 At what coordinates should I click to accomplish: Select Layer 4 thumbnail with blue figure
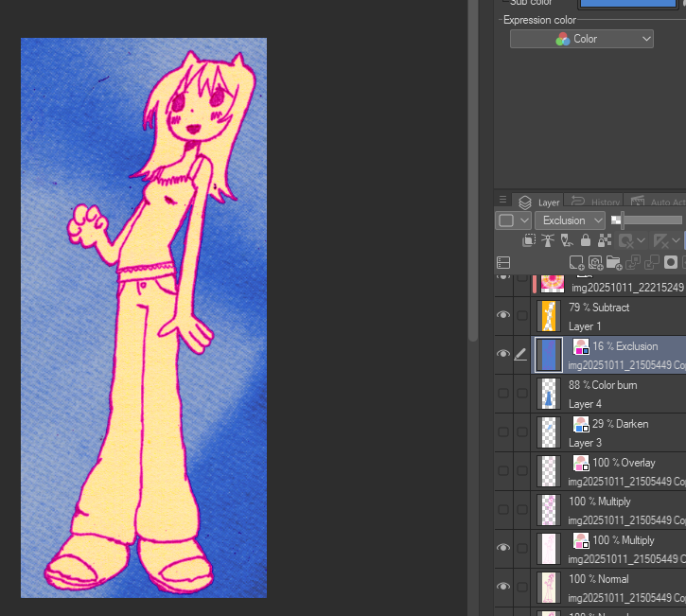[x=549, y=394]
